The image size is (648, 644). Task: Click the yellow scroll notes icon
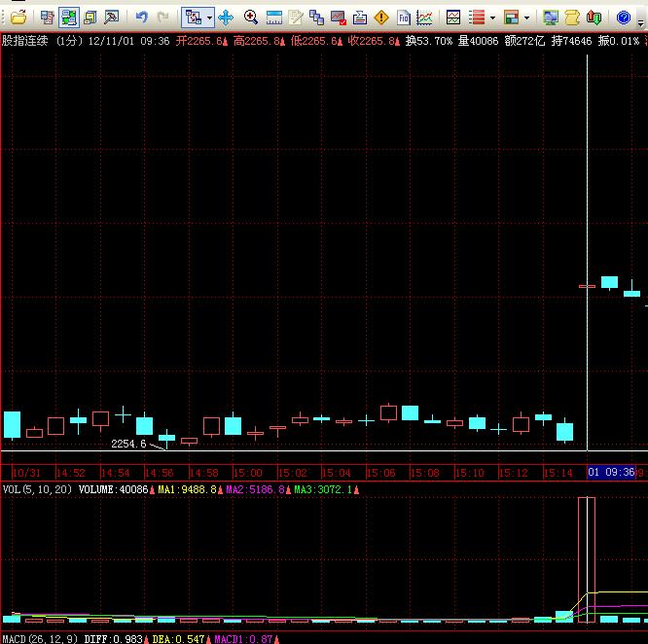(572, 18)
